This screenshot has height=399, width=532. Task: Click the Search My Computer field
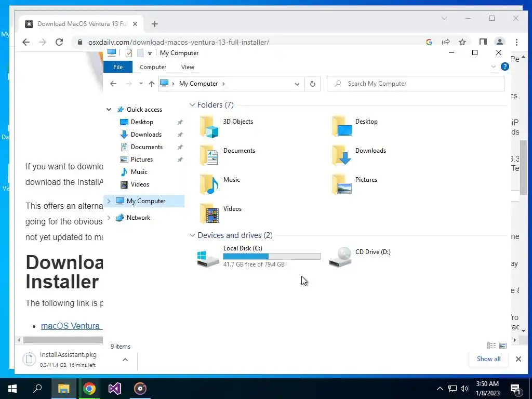point(416,84)
